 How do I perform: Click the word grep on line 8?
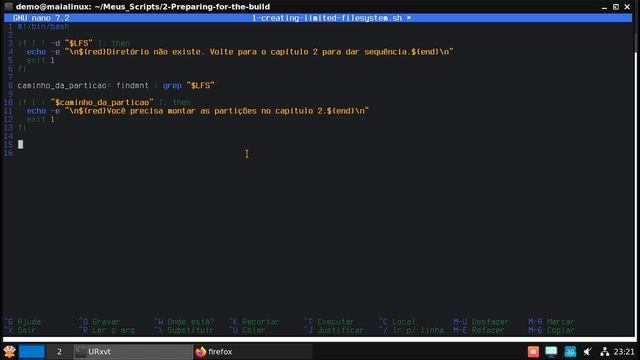click(x=172, y=85)
